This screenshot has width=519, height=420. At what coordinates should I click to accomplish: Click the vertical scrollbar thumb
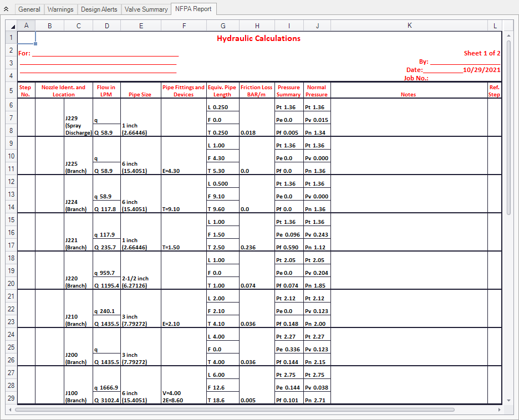coord(509,122)
